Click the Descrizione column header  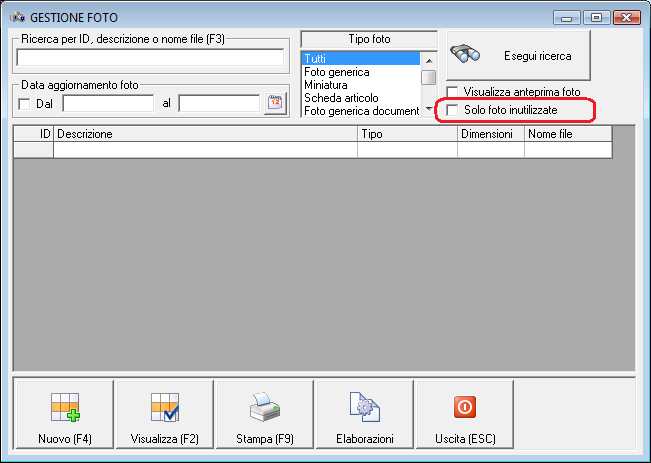206,134
